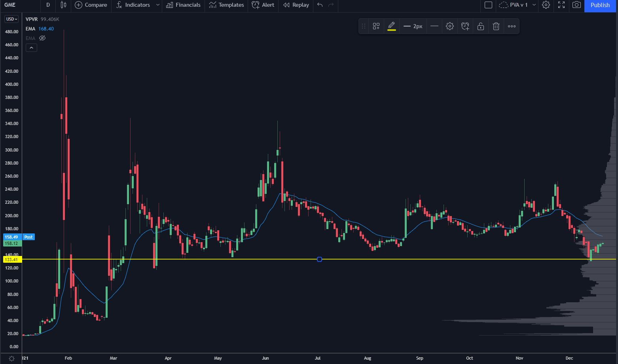
Task: Click the 480.00 price axis label
Action: [11, 32]
